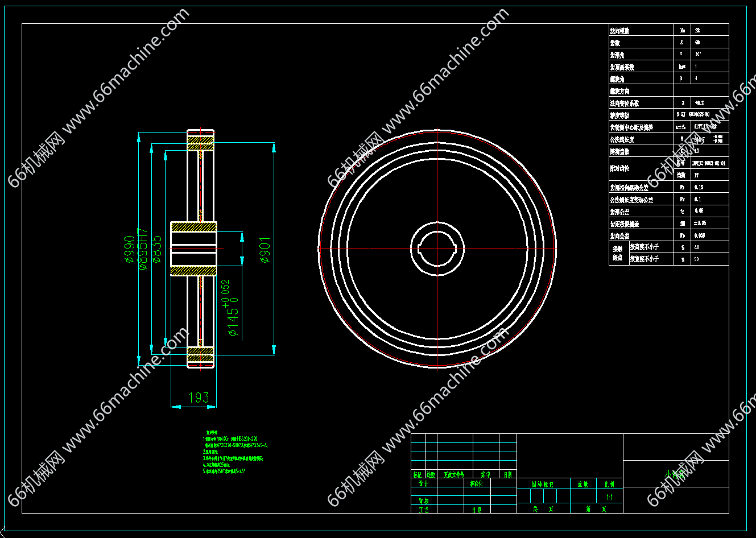Click the "ø145" bore dimension text
Screen dimensions: 756x538
233,322
